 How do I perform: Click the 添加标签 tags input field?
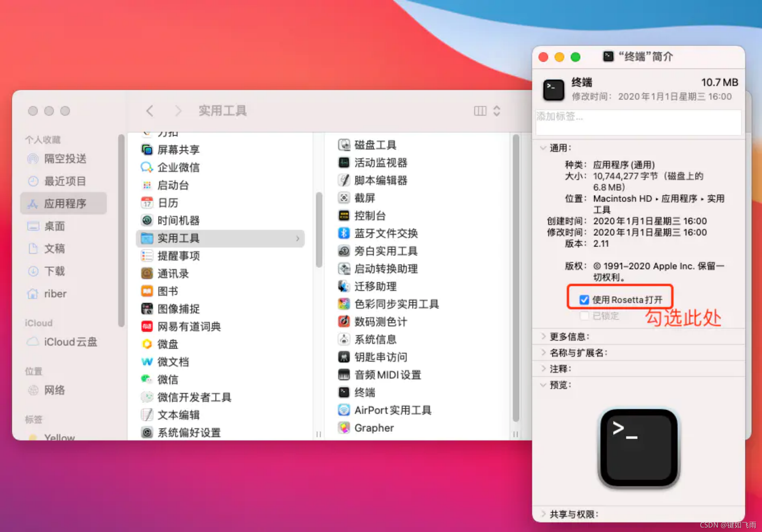pos(638,122)
